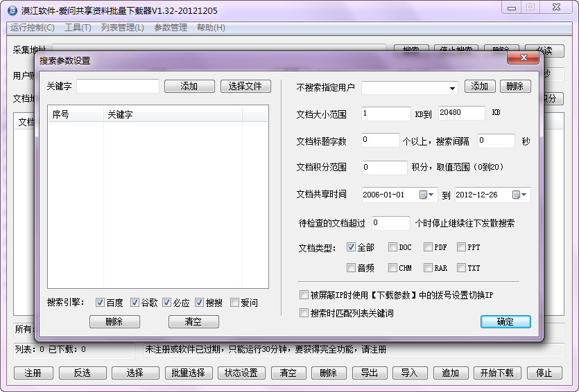Click 添加 button for excluded users
Viewport: 579px width, 392px height.
coord(480,87)
